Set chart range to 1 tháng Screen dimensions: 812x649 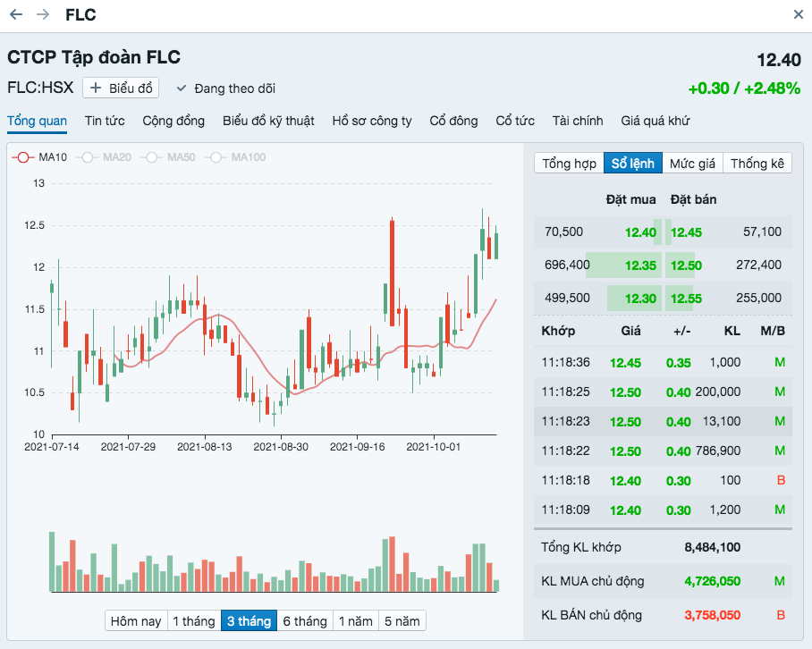pyautogui.click(x=194, y=621)
